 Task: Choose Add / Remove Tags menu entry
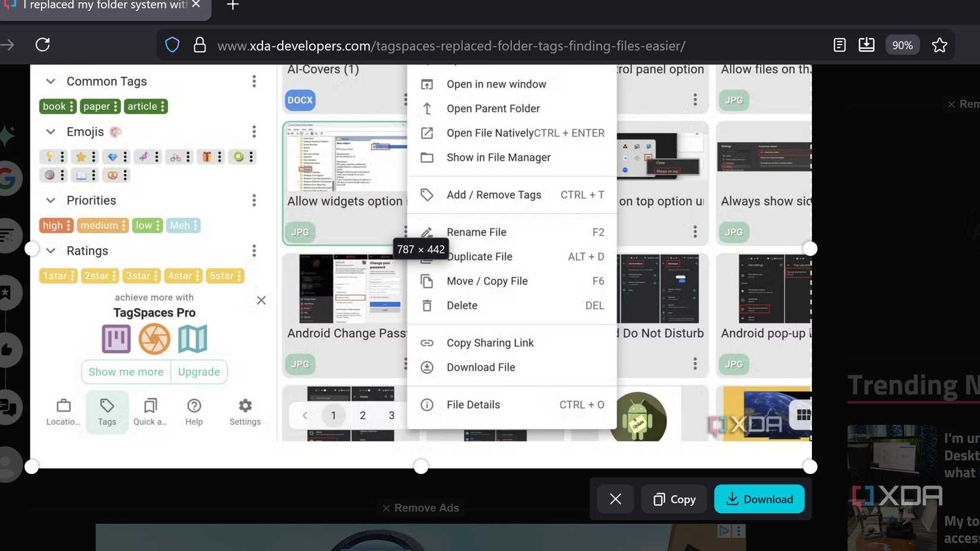(494, 194)
